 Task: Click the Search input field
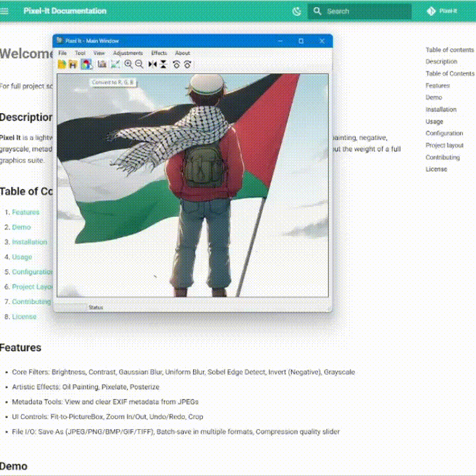click(x=360, y=11)
